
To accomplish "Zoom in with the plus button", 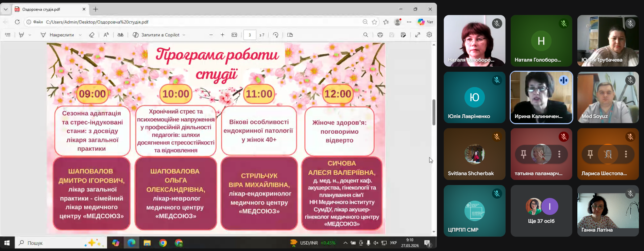I will tap(222, 35).
